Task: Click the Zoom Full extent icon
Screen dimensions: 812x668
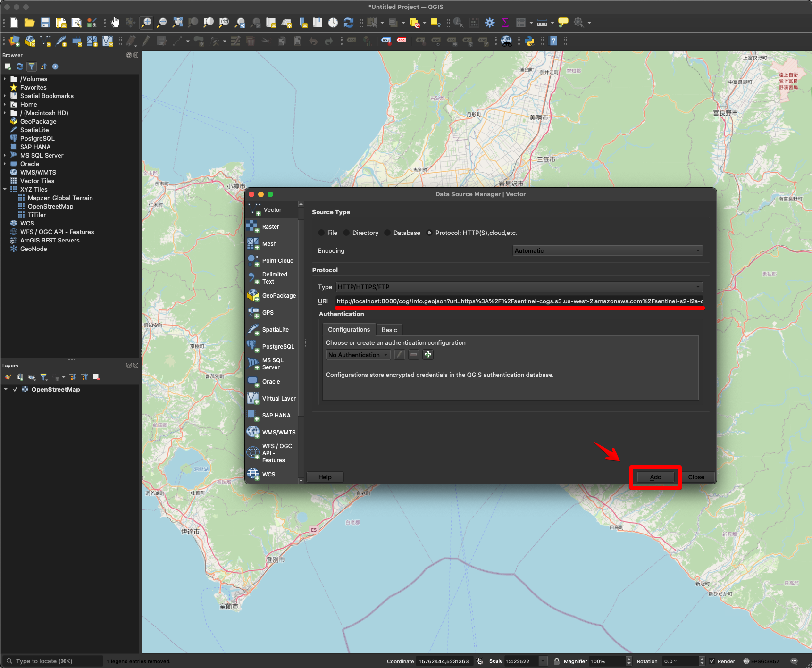Action: [178, 23]
